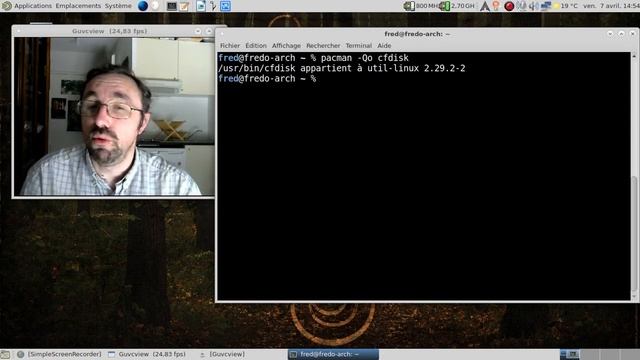
Task: Switch to SimpleScreenRecorder taskbar entry
Action: click(x=60, y=354)
